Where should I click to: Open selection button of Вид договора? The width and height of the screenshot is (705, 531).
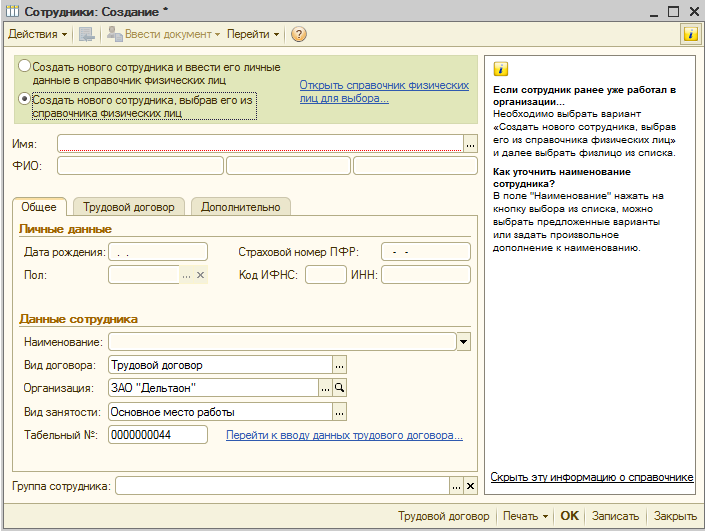click(339, 365)
